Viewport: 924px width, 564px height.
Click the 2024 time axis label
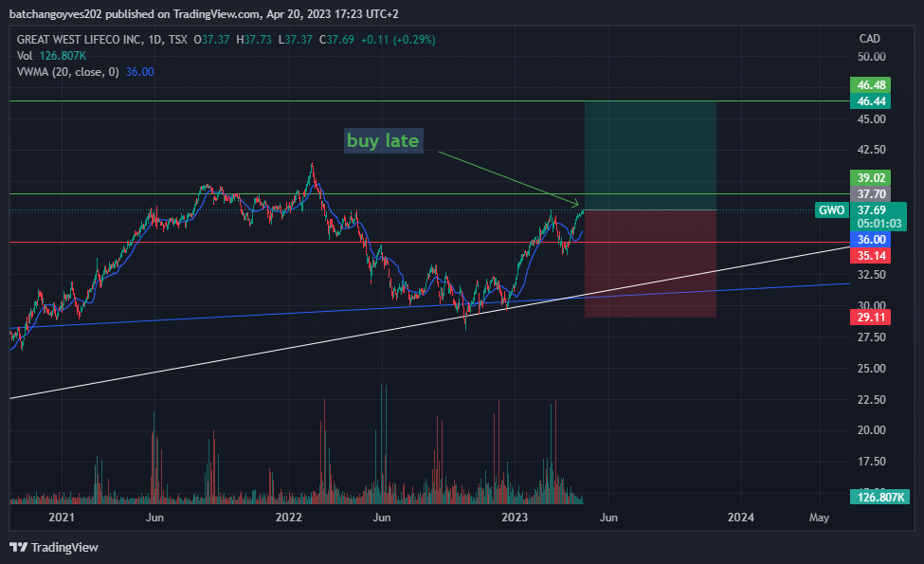pyautogui.click(x=741, y=517)
